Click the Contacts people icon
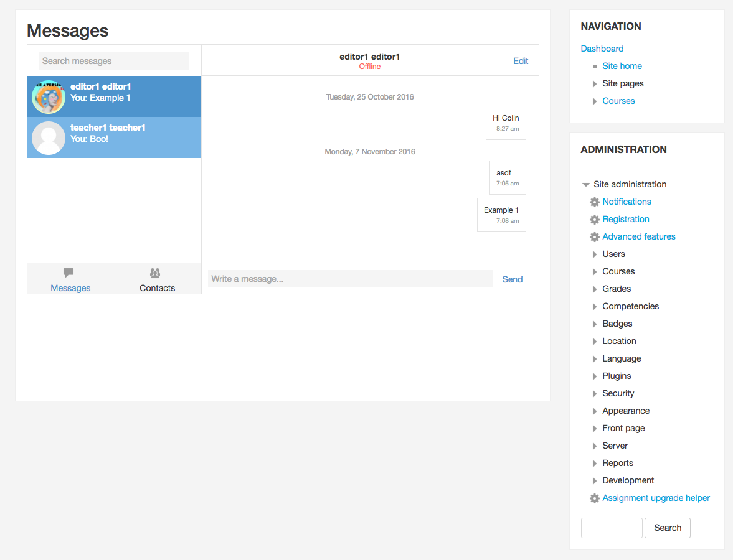Image resolution: width=733 pixels, height=560 pixels. [x=155, y=273]
